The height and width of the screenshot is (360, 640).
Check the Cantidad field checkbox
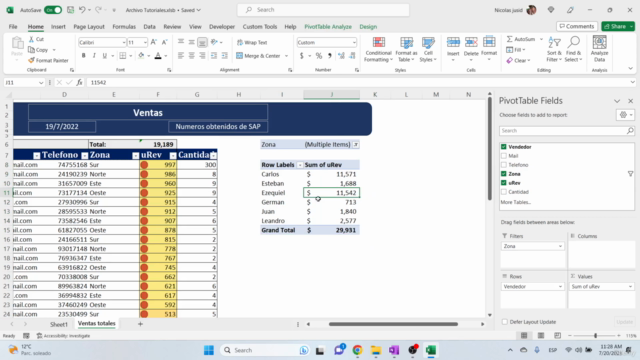tap(504, 192)
